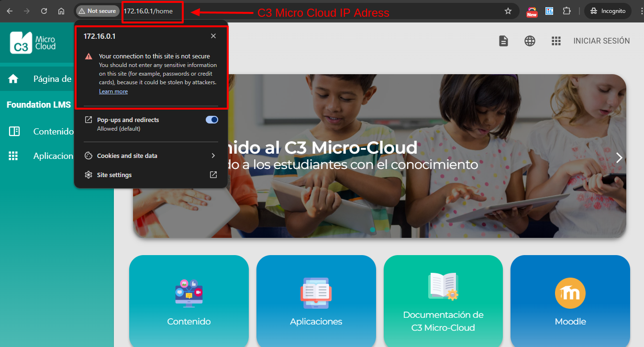Open the apps grid icon in header

(556, 41)
